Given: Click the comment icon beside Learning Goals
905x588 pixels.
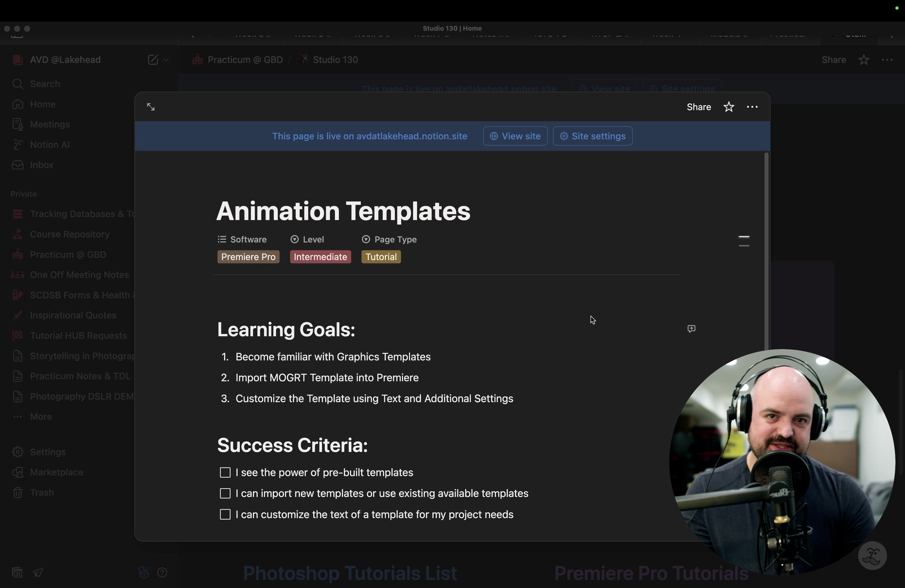Looking at the screenshot, I should point(691,329).
